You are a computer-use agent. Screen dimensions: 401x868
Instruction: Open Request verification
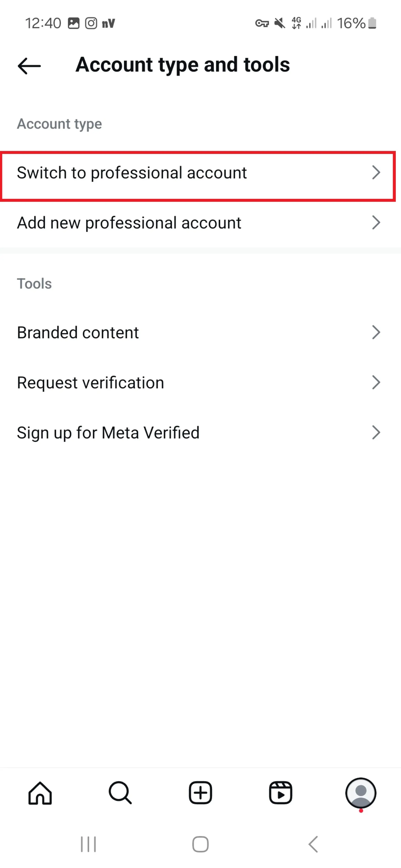click(200, 382)
